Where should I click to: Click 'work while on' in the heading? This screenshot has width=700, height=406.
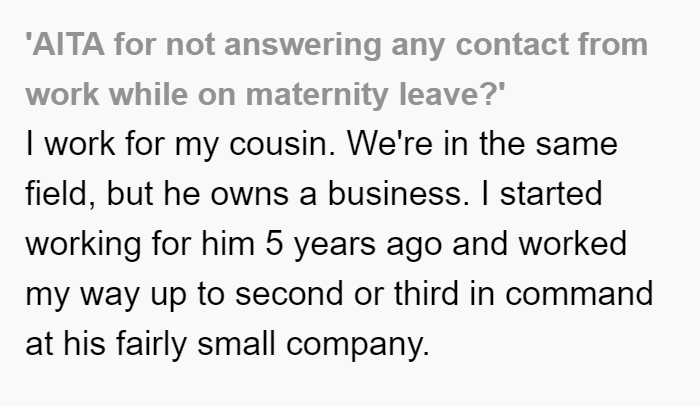tap(130, 94)
